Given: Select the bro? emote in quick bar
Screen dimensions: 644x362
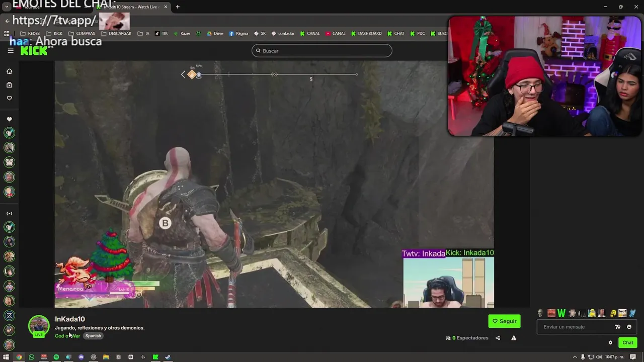Looking at the screenshot, I should point(622,313).
